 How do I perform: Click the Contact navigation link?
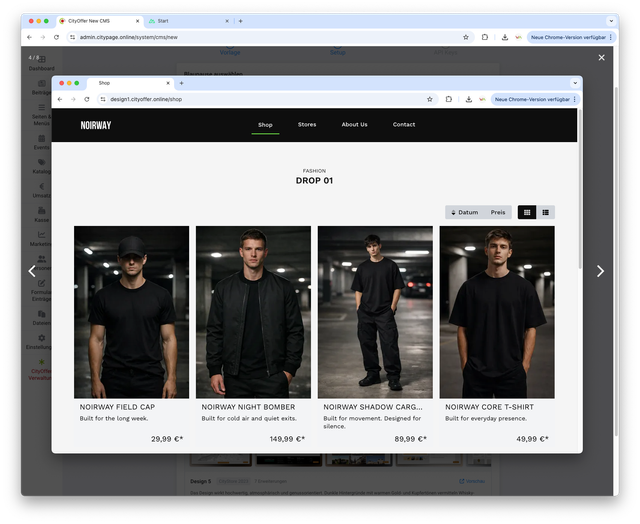[404, 125]
